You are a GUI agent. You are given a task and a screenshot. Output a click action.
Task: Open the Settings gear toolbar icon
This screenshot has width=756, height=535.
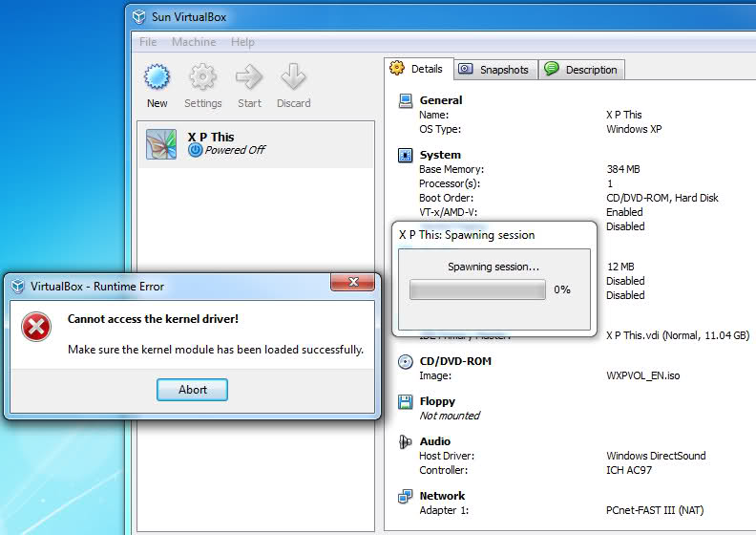coord(202,77)
